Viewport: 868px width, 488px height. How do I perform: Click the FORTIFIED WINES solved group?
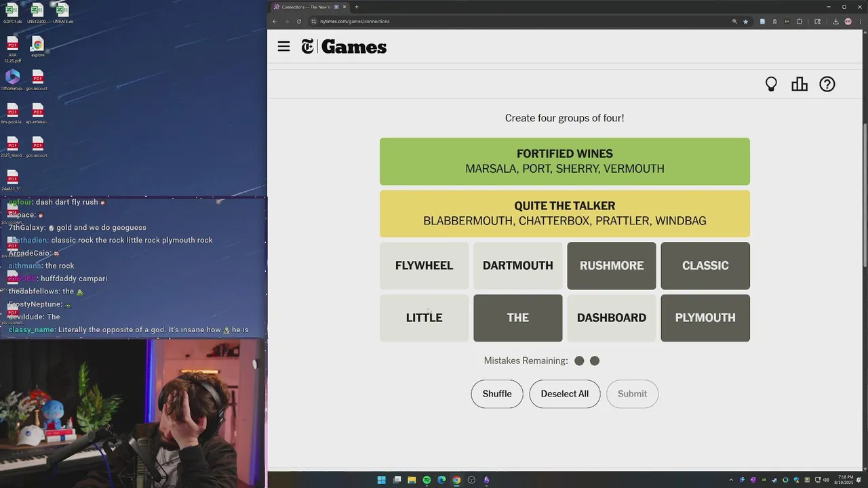(x=565, y=161)
